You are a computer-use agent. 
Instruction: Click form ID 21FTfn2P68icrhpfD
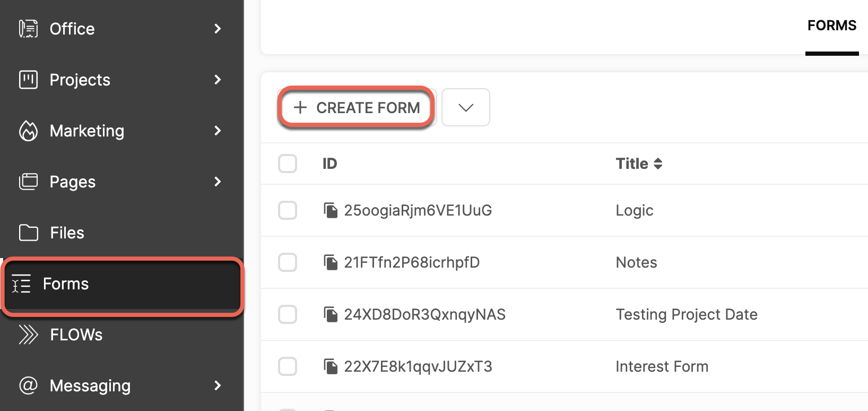click(x=412, y=262)
